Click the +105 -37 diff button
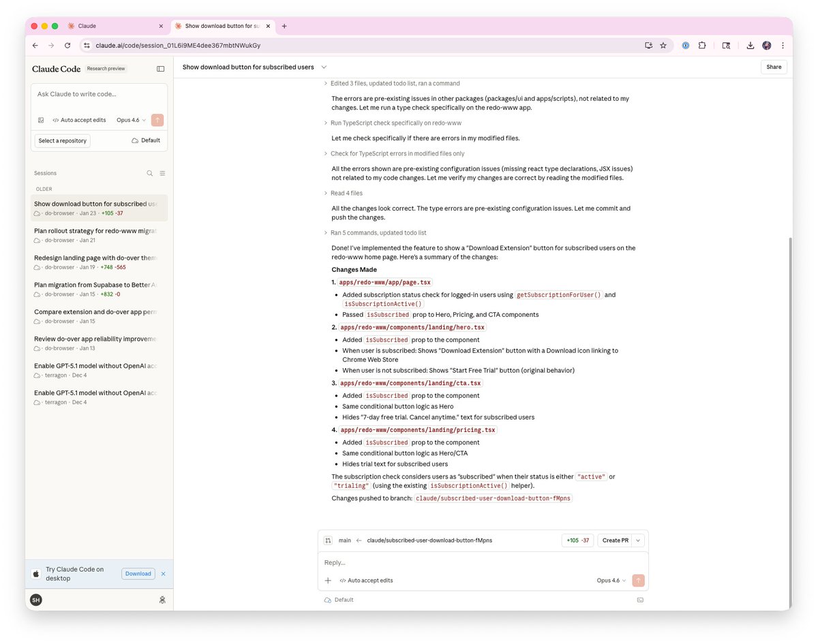 [577, 540]
